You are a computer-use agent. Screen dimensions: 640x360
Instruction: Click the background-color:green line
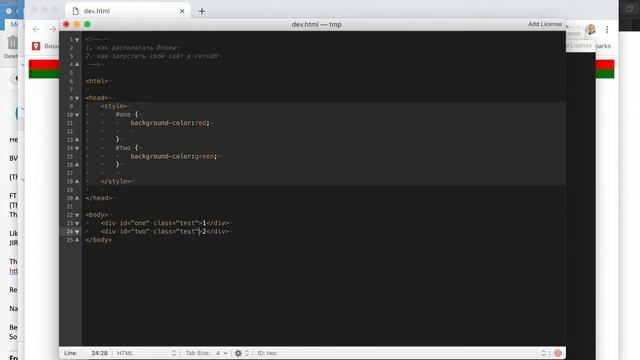(x=174, y=156)
